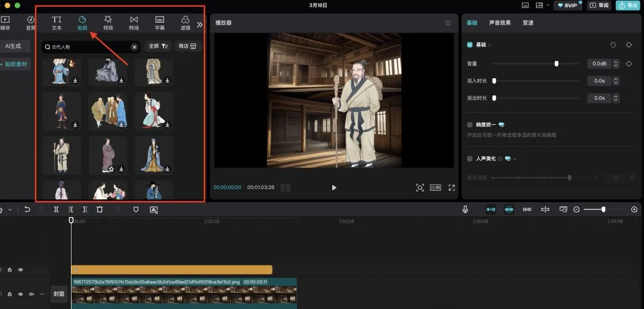Viewport: 644px width, 309px height.
Task: Trim clip right of the playhead
Action: click(85, 209)
